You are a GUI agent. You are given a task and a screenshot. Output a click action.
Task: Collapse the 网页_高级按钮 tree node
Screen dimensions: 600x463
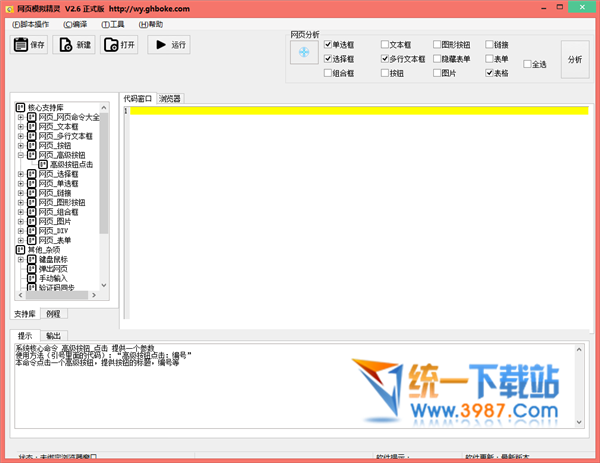pyautogui.click(x=21, y=155)
